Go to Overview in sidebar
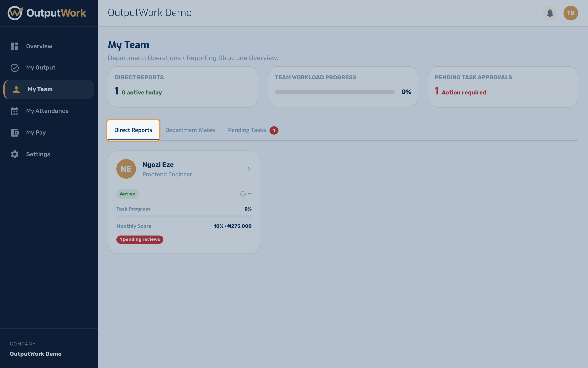The height and width of the screenshot is (368, 588). 49,46
